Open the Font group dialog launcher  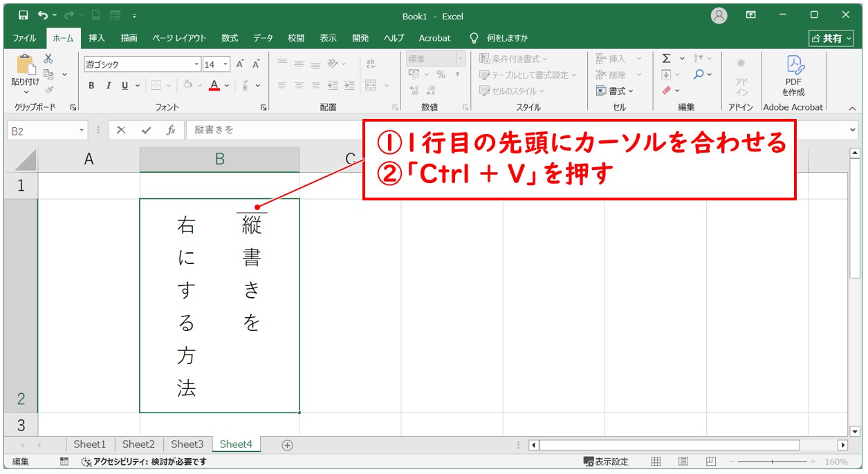(264, 108)
